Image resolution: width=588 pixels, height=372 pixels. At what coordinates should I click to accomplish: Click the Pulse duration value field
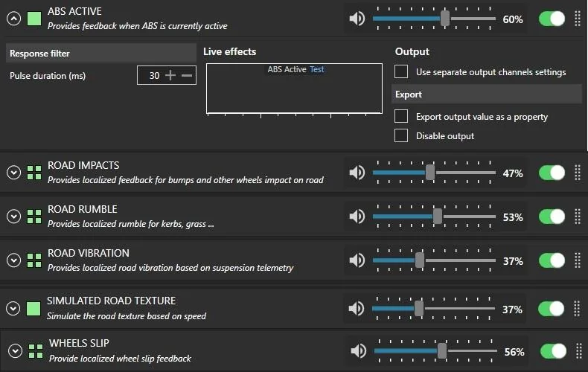[153, 75]
